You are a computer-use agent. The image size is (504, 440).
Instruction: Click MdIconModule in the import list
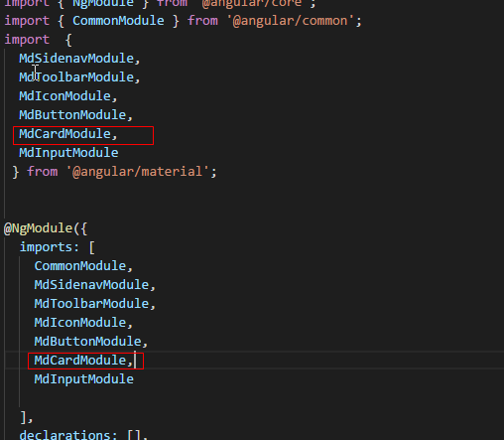tap(64, 96)
